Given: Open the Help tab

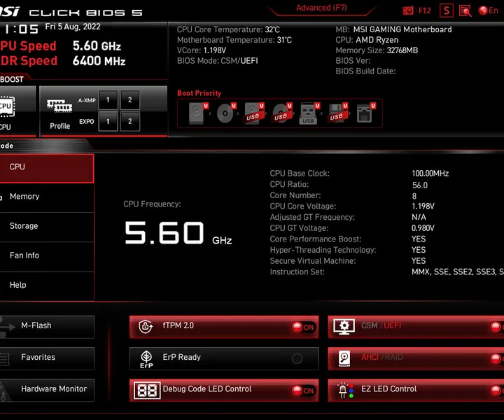Looking at the screenshot, I should pos(47,286).
